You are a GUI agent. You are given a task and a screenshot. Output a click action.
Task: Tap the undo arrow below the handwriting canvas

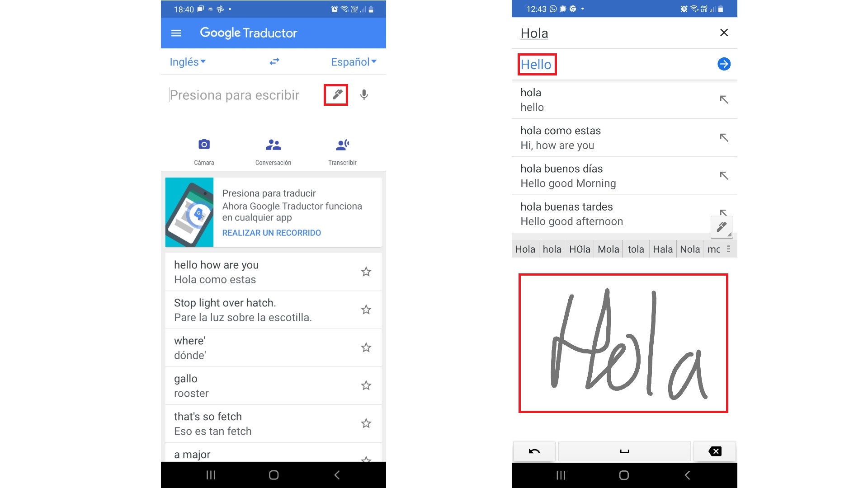(x=534, y=450)
